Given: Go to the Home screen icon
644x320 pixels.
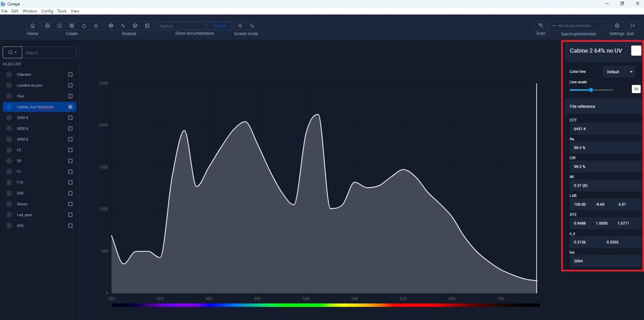Looking at the screenshot, I should pos(33,26).
